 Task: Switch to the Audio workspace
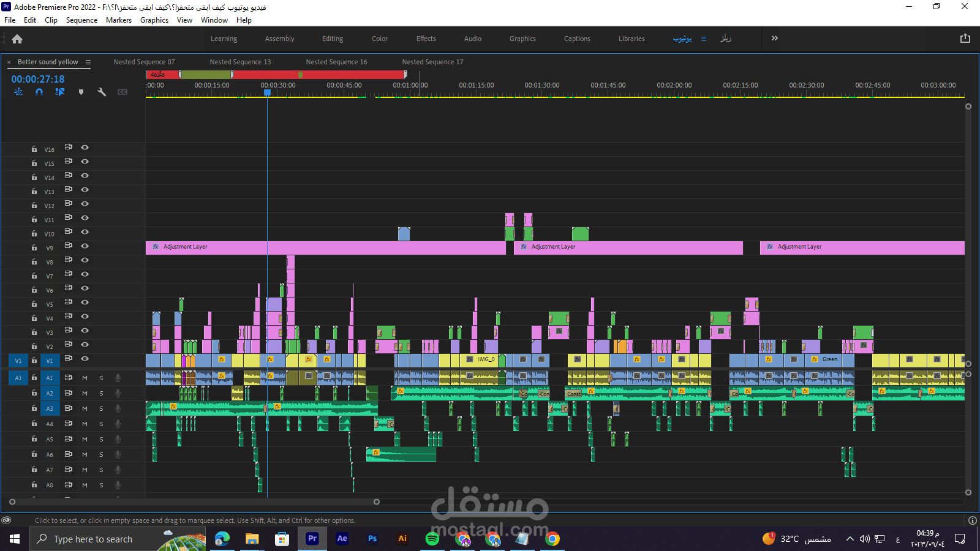[x=473, y=39]
